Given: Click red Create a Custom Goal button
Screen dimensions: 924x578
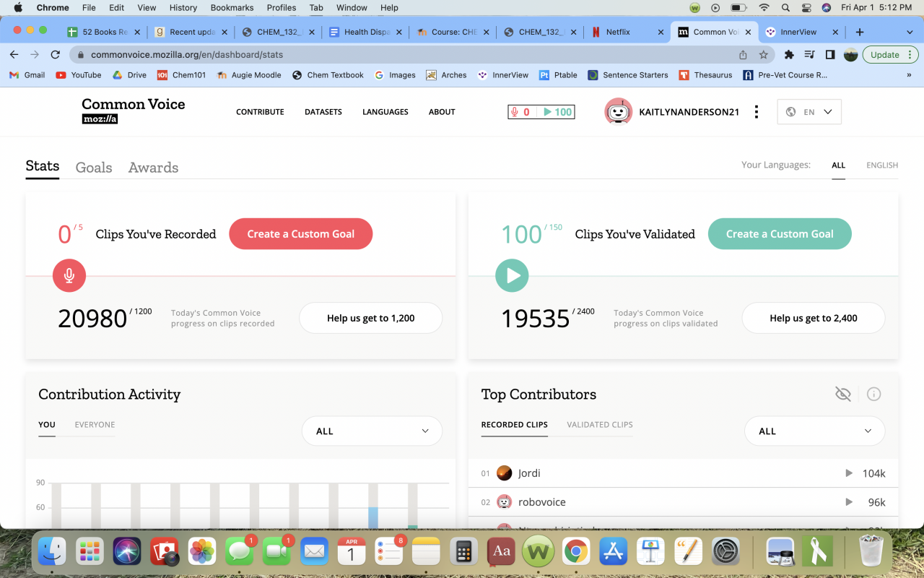Looking at the screenshot, I should pos(301,234).
